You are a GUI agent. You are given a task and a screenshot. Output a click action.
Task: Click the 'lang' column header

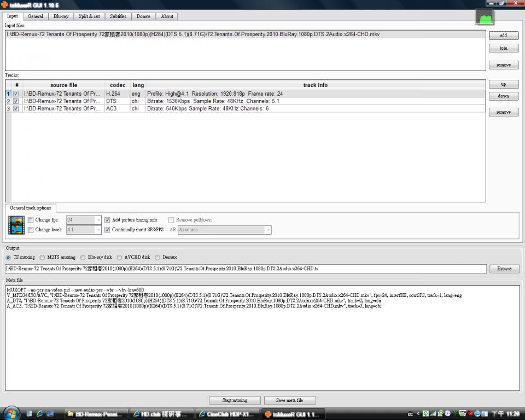pos(138,85)
